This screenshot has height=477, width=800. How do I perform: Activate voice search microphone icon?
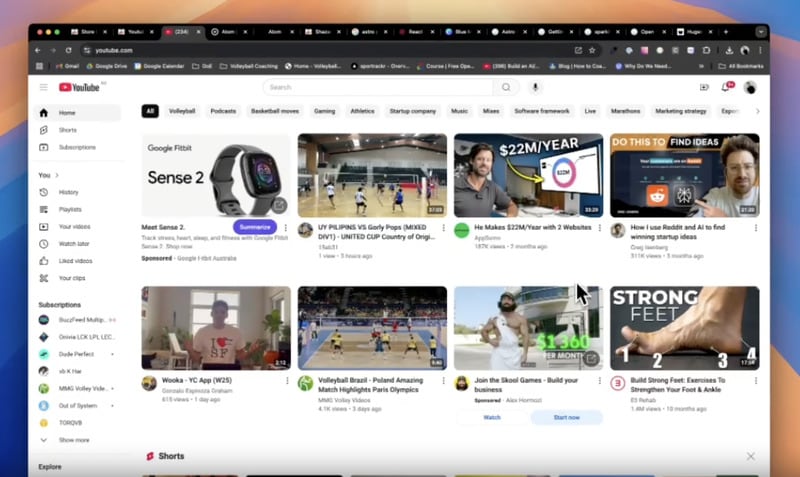pos(535,87)
